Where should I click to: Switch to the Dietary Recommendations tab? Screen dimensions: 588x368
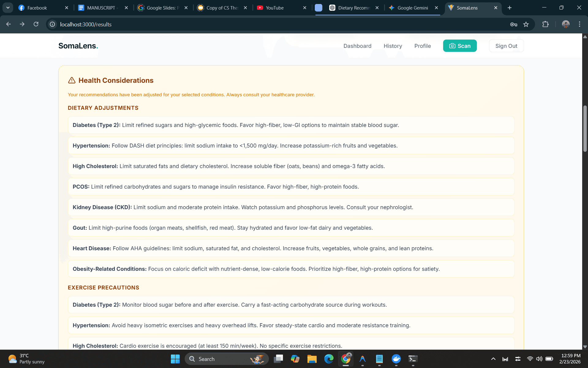[354, 8]
